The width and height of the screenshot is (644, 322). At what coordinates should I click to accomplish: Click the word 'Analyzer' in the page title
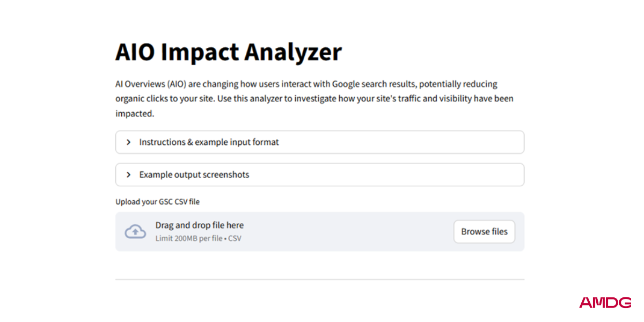[x=293, y=52]
